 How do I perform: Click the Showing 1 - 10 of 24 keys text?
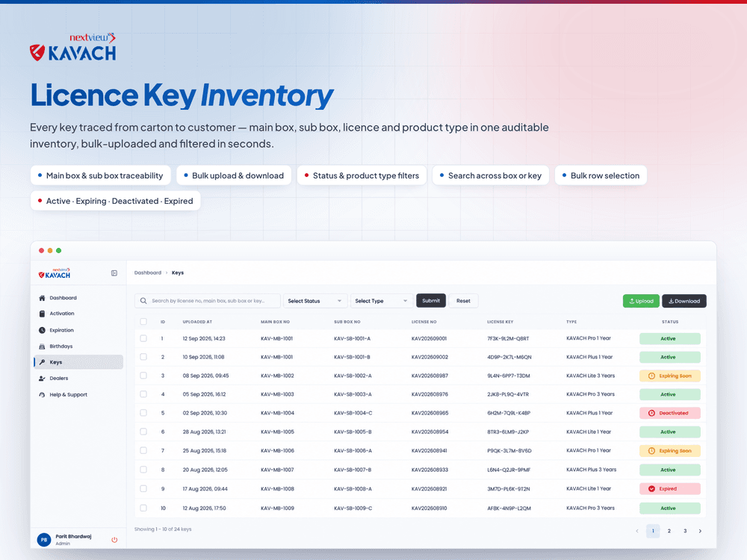point(163,529)
